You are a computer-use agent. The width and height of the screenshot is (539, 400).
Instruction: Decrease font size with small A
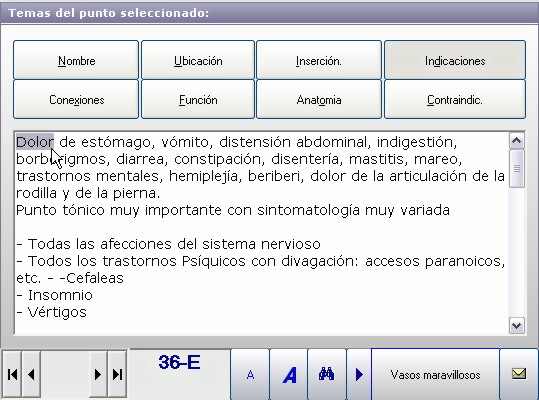(x=250, y=375)
